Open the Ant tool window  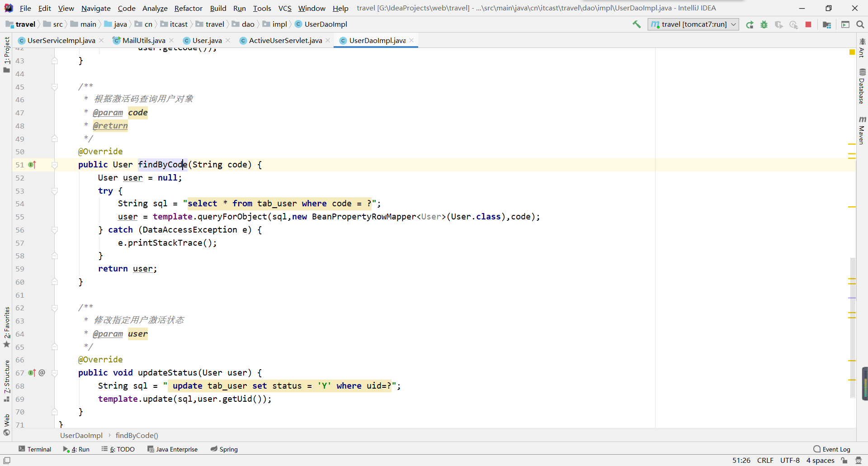[x=862, y=48]
